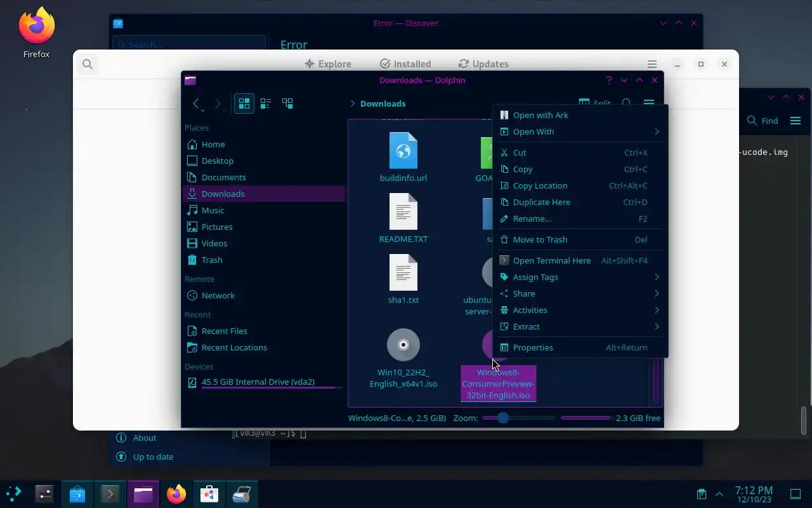
Task: Select Windows8-ConsumerPreview-32bit-English.iso file
Action: point(499,384)
